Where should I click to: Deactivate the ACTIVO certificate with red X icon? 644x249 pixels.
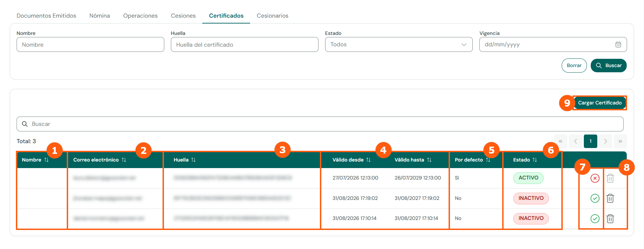coord(595,178)
